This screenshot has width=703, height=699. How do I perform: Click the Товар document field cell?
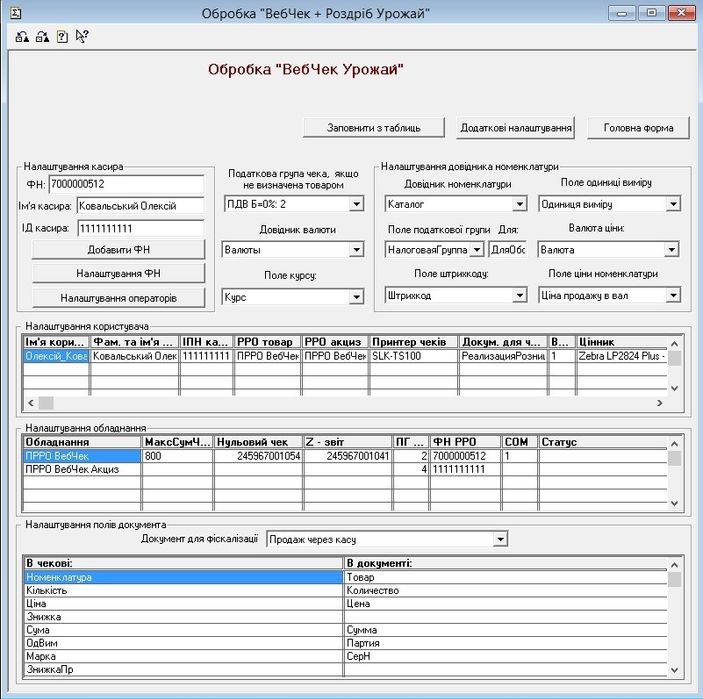tap(506, 577)
